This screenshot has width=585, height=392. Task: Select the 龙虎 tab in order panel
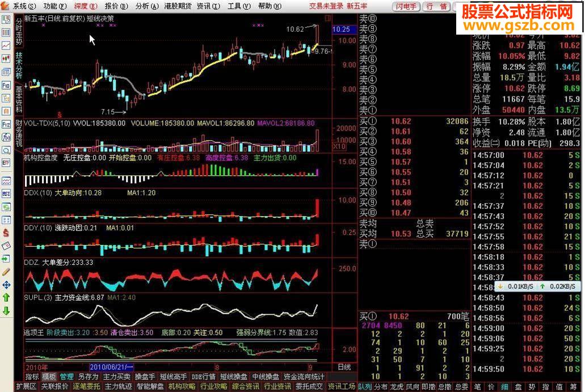click(397, 387)
